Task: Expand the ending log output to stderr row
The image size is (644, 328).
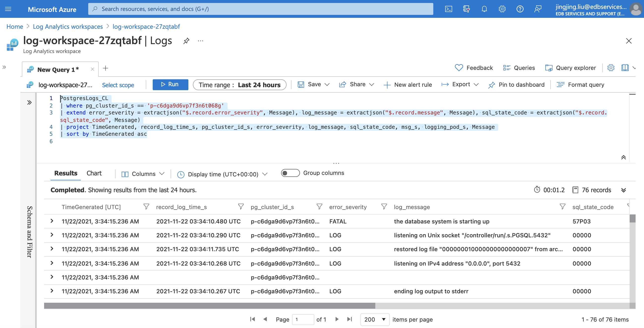Action: [52, 291]
